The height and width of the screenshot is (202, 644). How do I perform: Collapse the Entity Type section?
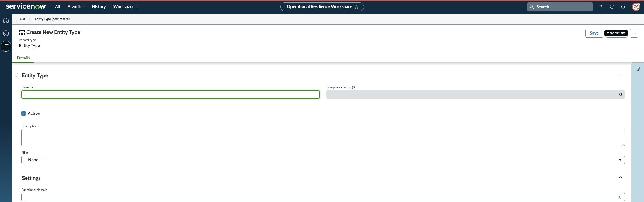[x=620, y=75]
